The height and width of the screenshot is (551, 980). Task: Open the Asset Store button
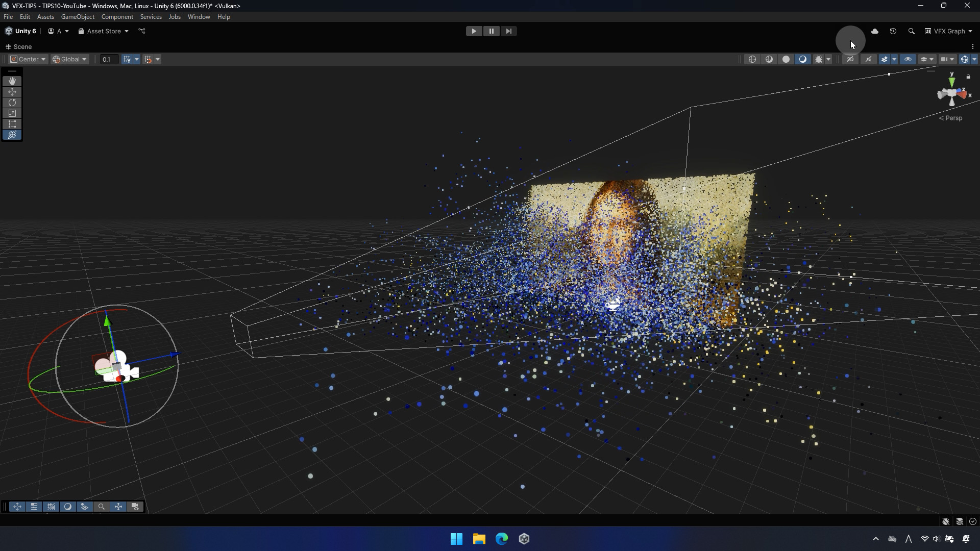pyautogui.click(x=103, y=31)
